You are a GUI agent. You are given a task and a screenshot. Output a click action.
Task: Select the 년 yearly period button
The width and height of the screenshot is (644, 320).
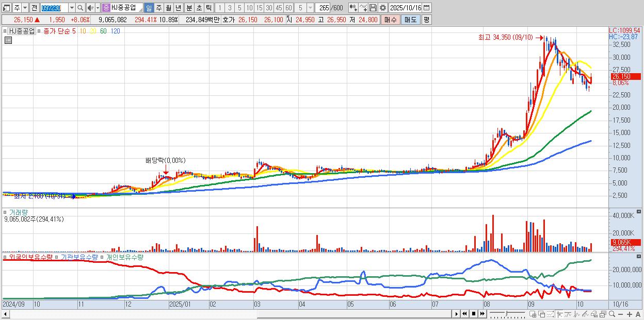pyautogui.click(x=179, y=8)
